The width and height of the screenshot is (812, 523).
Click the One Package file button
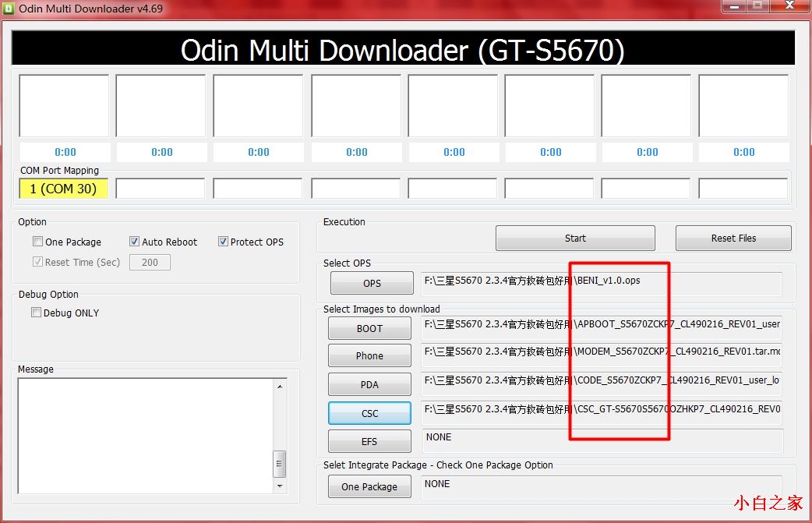point(369,486)
